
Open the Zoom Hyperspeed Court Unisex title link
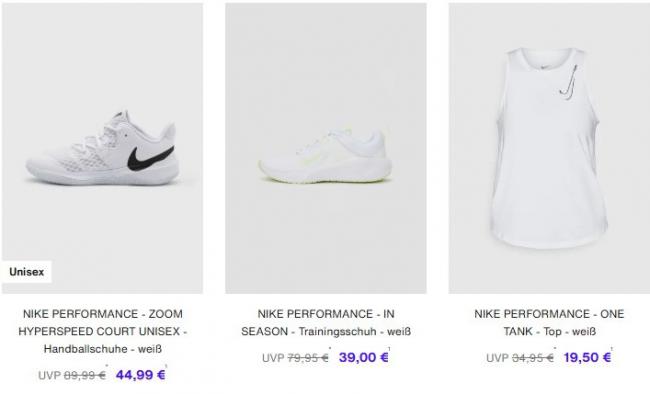tap(102, 331)
